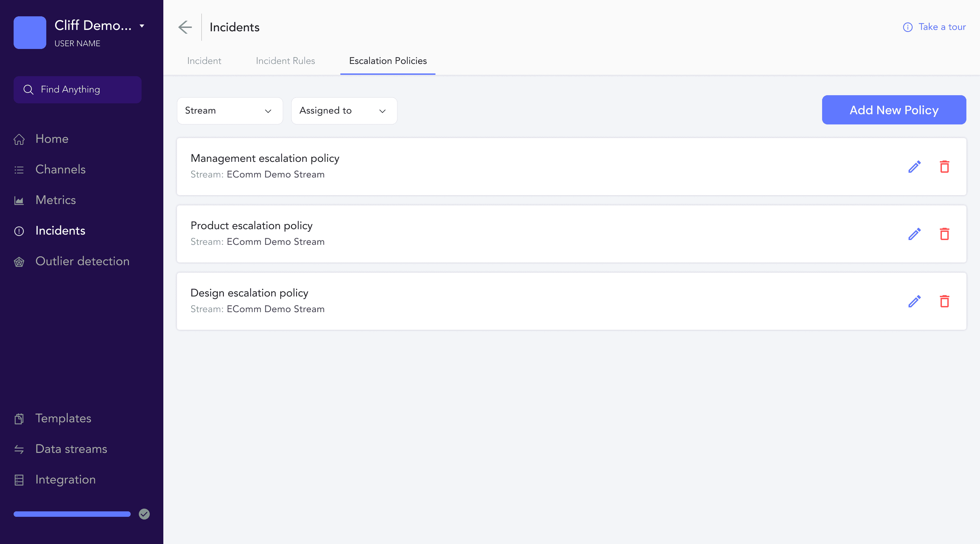Click the onboarding progress bar
This screenshot has height=544, width=980.
click(72, 514)
